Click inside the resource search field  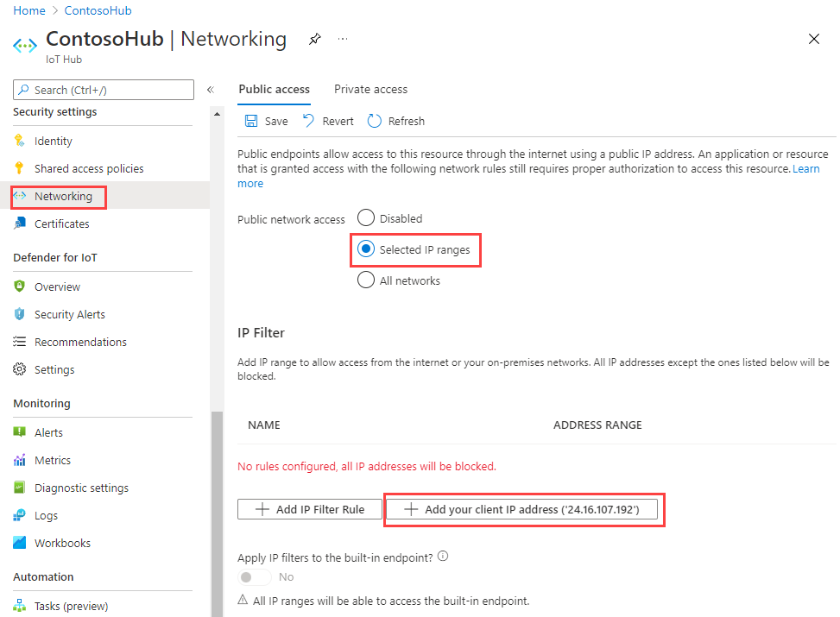(x=103, y=89)
